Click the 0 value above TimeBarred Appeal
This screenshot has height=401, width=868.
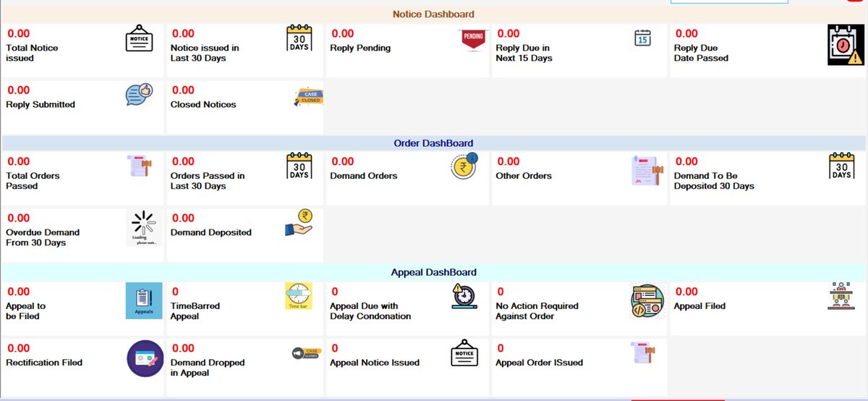click(174, 292)
